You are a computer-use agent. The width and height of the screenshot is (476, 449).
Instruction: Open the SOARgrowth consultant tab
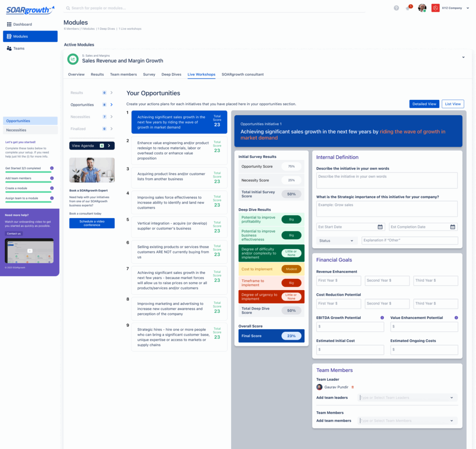pyautogui.click(x=242, y=74)
